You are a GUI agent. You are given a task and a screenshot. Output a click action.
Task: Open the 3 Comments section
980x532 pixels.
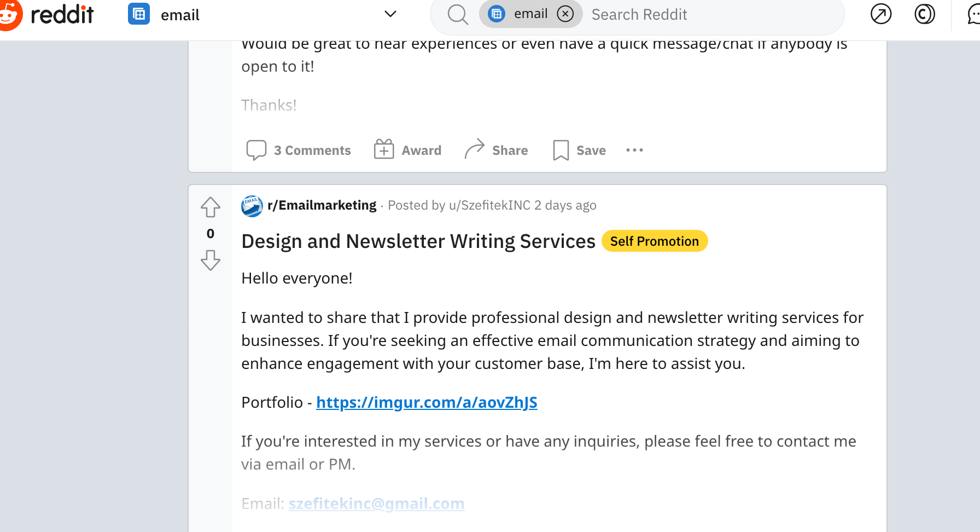(299, 150)
